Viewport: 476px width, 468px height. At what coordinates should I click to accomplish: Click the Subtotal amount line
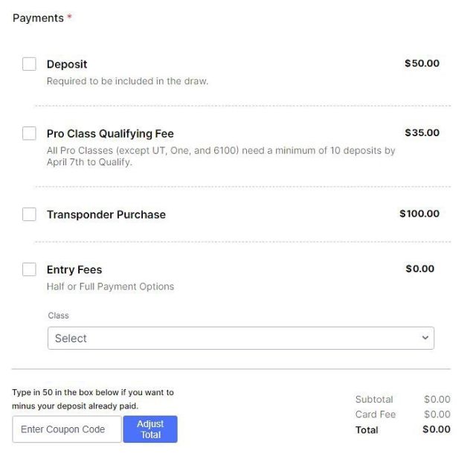437,400
